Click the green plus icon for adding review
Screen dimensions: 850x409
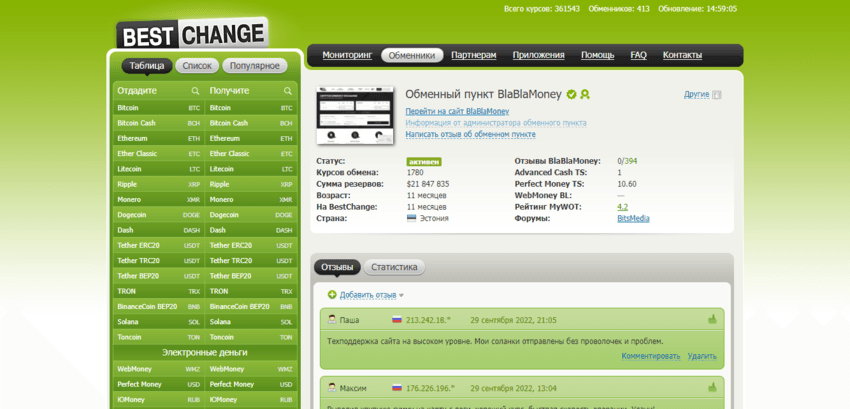pyautogui.click(x=332, y=295)
